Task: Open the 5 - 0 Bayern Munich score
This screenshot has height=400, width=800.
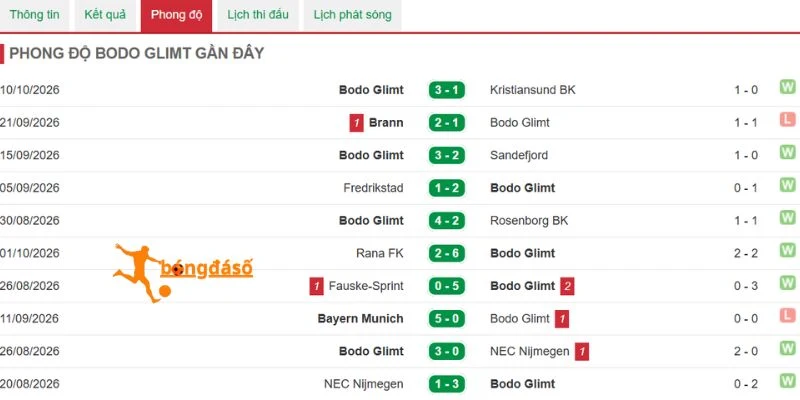Action: click(447, 319)
